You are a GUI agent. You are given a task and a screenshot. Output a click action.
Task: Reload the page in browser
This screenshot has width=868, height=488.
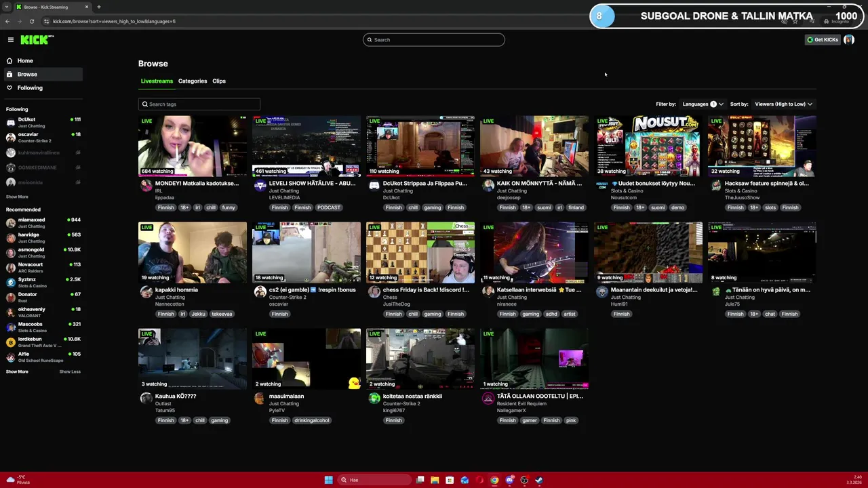(31, 21)
